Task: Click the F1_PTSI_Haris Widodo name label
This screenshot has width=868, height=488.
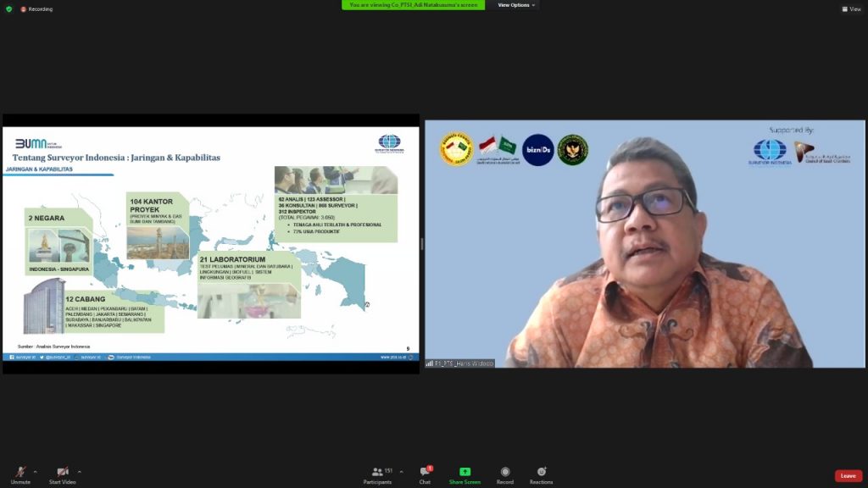Action: (x=464, y=363)
